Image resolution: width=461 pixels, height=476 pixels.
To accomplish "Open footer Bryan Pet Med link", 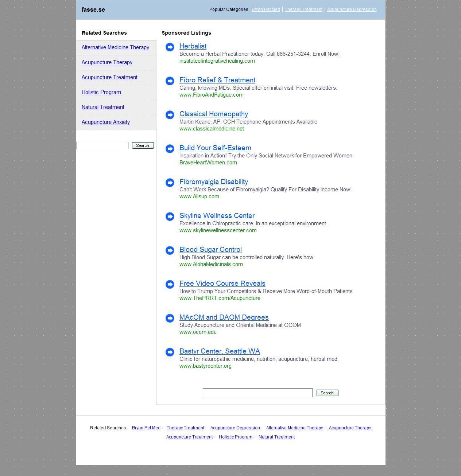I will coord(146,428).
